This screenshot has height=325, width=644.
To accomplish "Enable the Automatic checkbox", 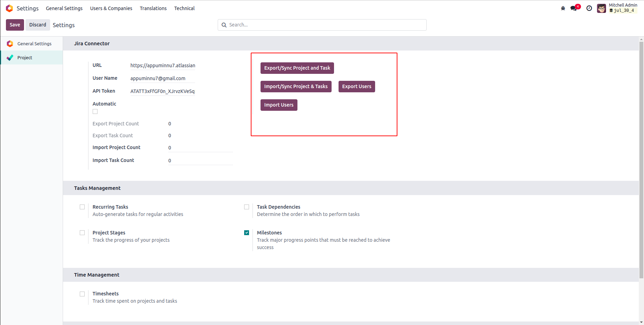I will tap(95, 111).
